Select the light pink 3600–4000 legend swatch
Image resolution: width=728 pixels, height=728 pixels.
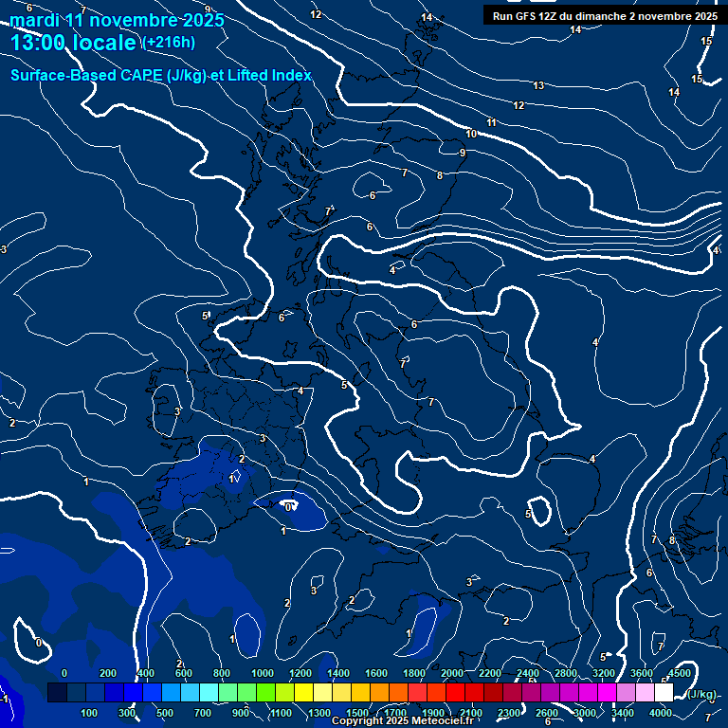[x=645, y=692]
